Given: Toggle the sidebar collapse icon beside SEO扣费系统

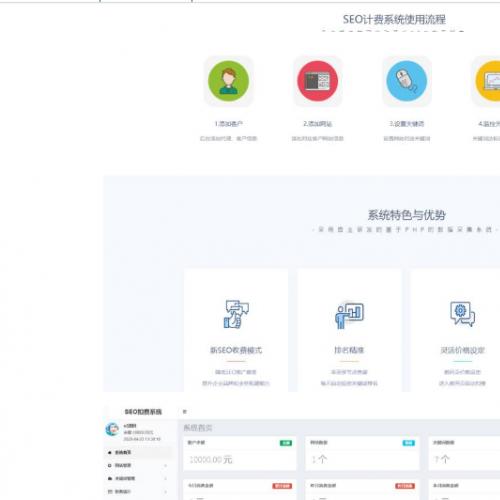Looking at the screenshot, I should point(185,412).
